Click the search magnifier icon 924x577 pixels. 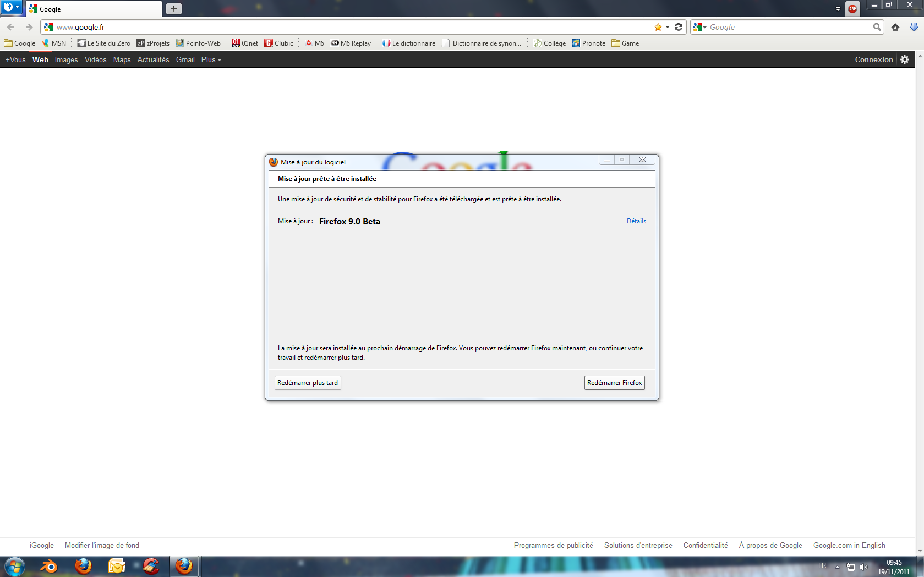(x=877, y=27)
